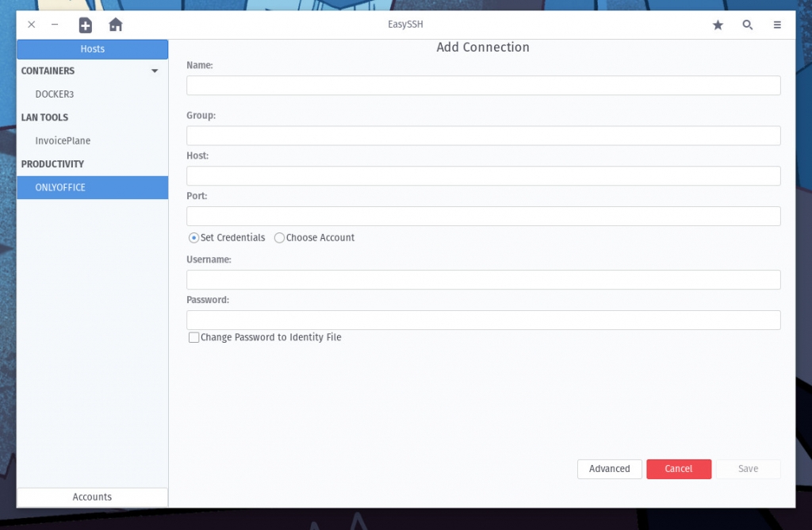Screen dimensions: 812x530
Task: Select the InvoicePlane host entry
Action: click(62, 140)
